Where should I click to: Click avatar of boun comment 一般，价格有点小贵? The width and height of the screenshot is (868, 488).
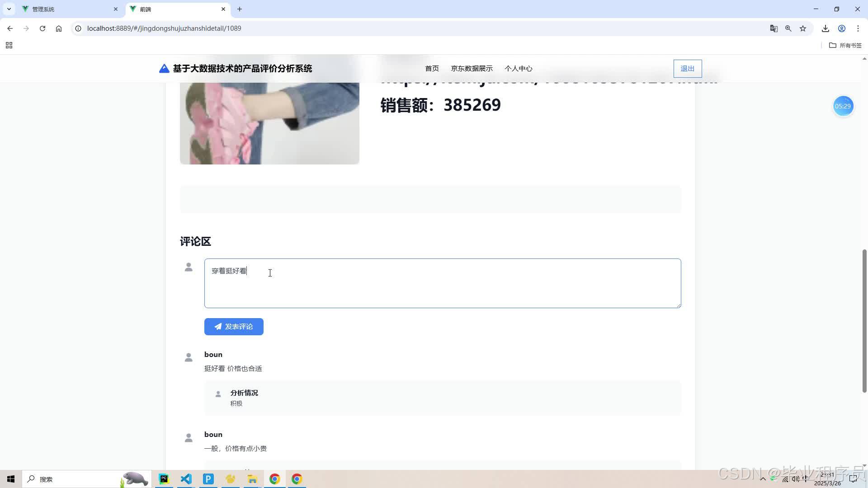pos(189,438)
